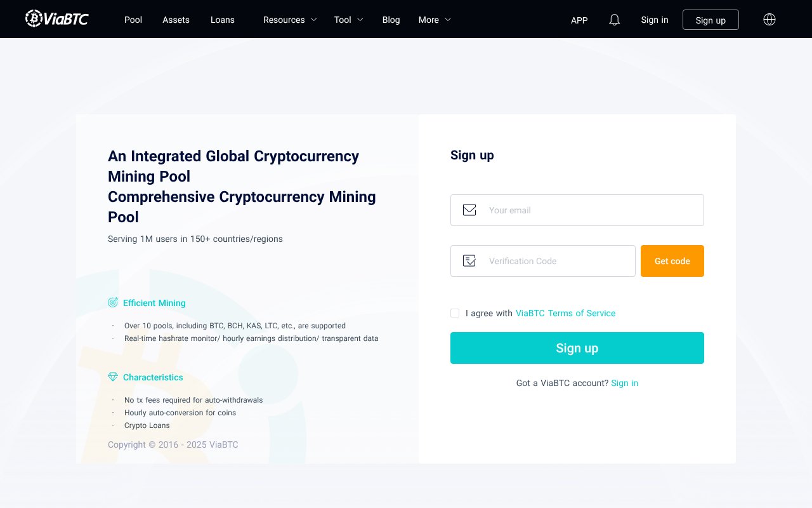Screen dimensions: 812x508
Task: Click the Characteristics diamond icon
Action: tap(113, 377)
